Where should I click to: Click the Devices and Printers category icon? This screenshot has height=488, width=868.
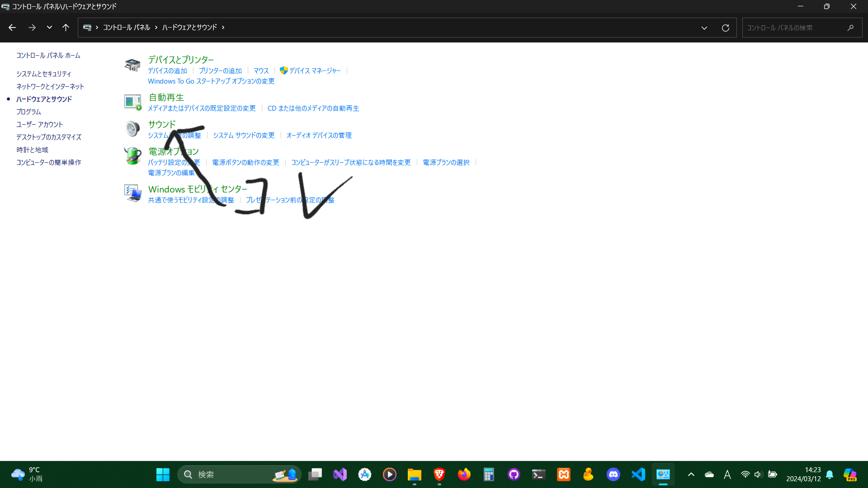click(132, 65)
